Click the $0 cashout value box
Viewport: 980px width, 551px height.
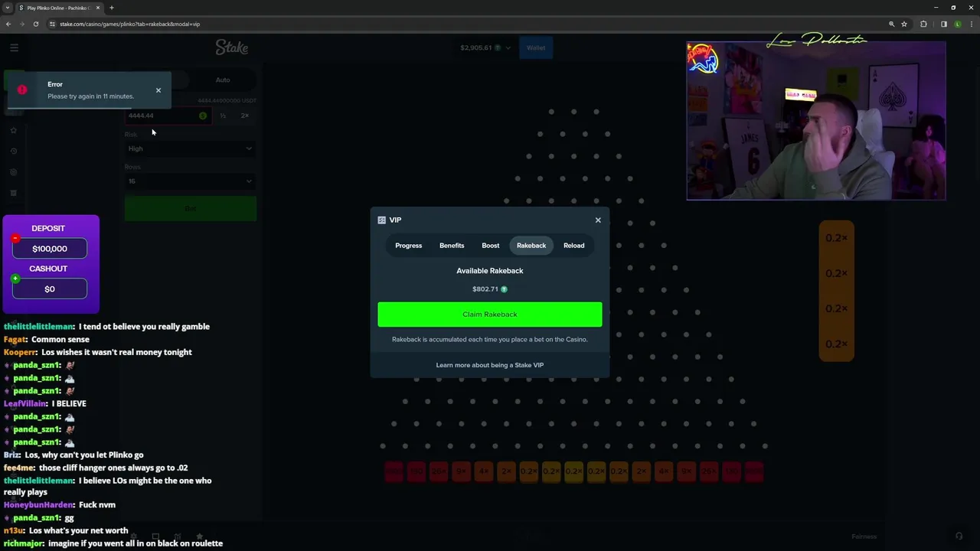(x=50, y=289)
